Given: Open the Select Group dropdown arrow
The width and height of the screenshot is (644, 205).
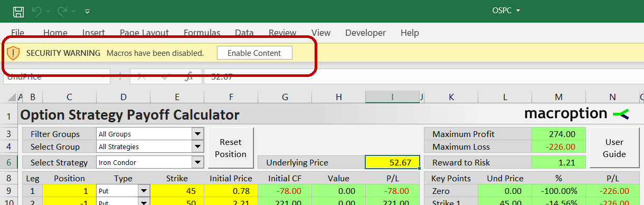Looking at the screenshot, I should 198,147.
